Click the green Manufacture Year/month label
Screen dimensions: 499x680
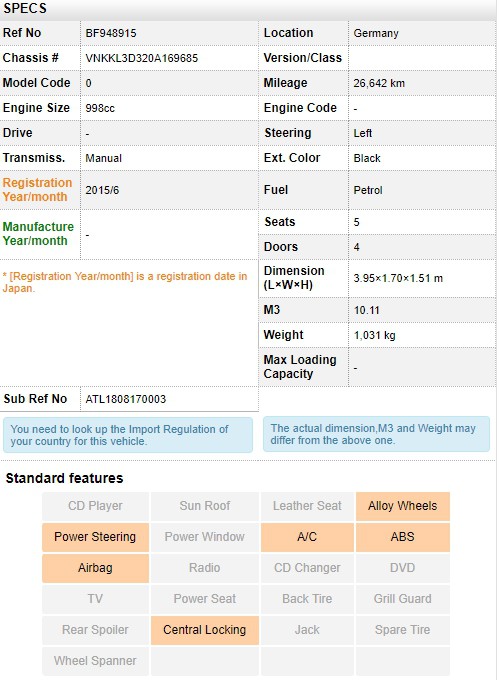[38, 234]
